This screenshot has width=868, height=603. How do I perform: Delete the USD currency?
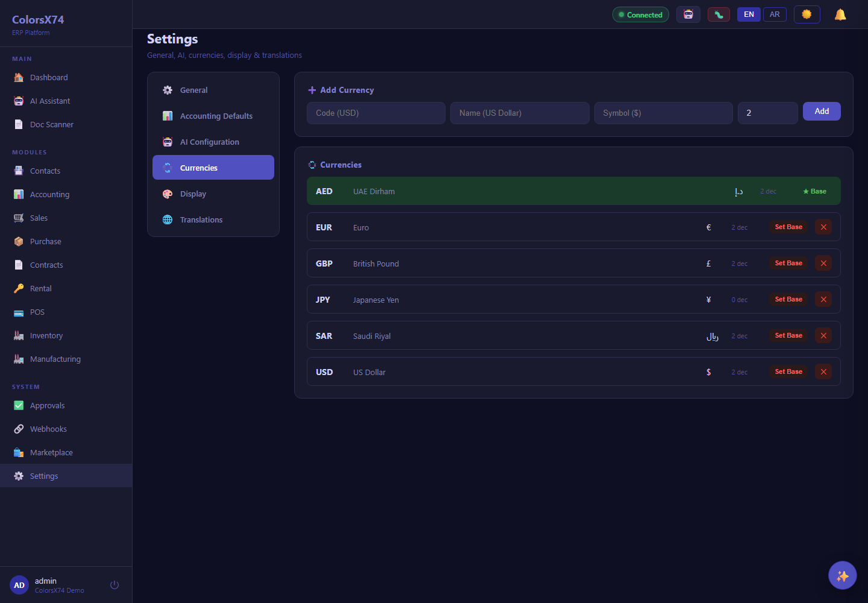tap(823, 372)
